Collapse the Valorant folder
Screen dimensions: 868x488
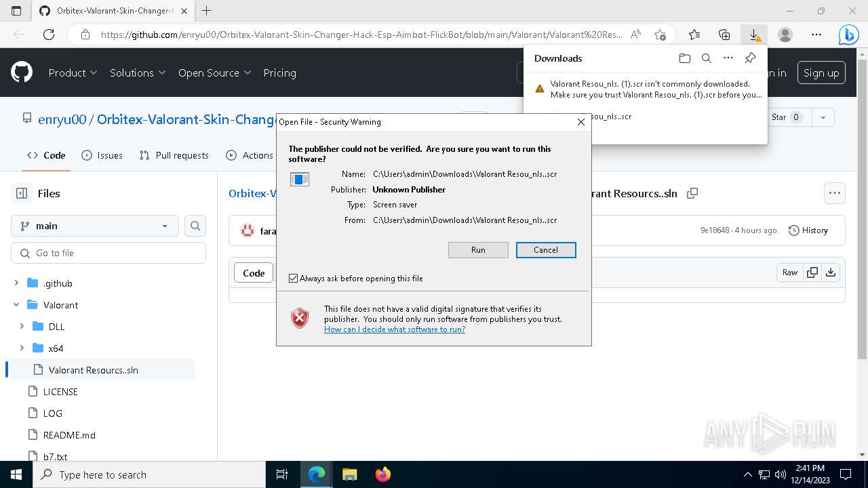pyautogui.click(x=16, y=305)
